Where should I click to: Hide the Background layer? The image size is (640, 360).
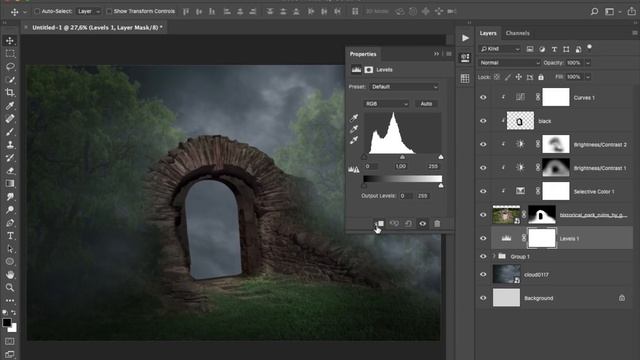pyautogui.click(x=483, y=298)
